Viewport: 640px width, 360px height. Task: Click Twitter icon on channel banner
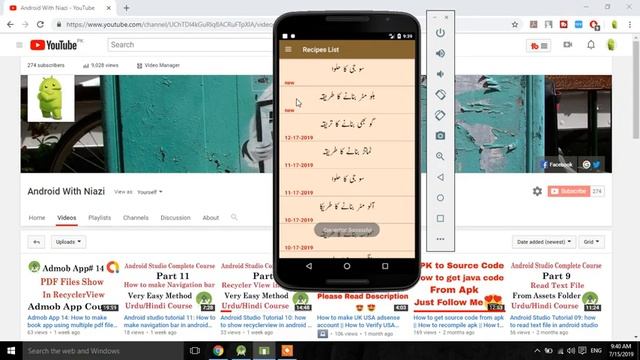click(596, 164)
